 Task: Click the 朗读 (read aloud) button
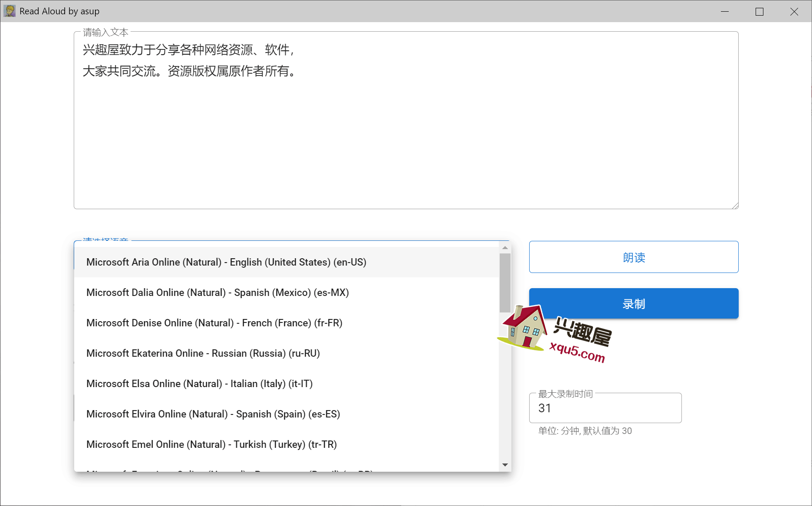tap(634, 257)
